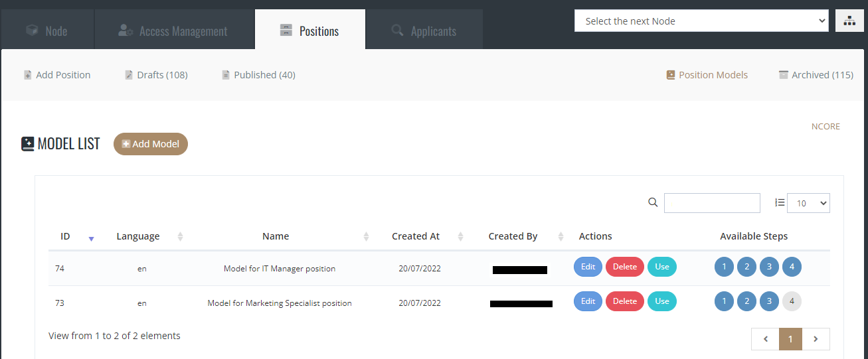Select step 3 of Marketing Specialist model
Viewport: 868px width, 359px height.
click(769, 301)
